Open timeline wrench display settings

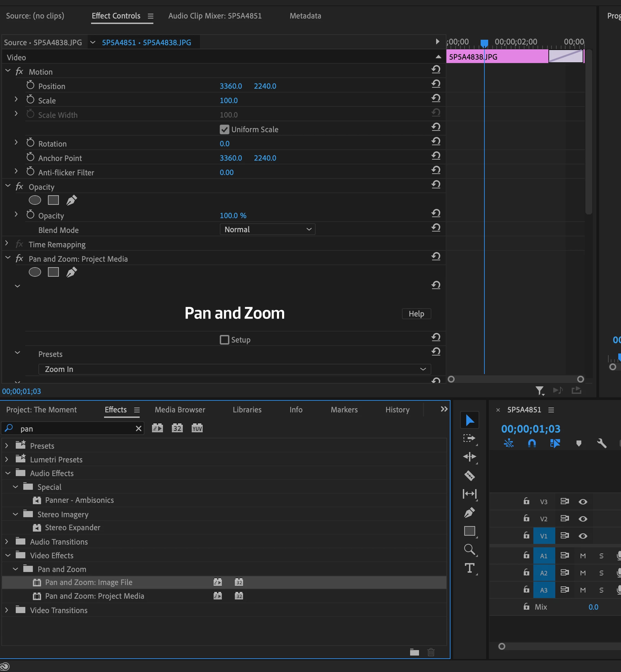[601, 444]
